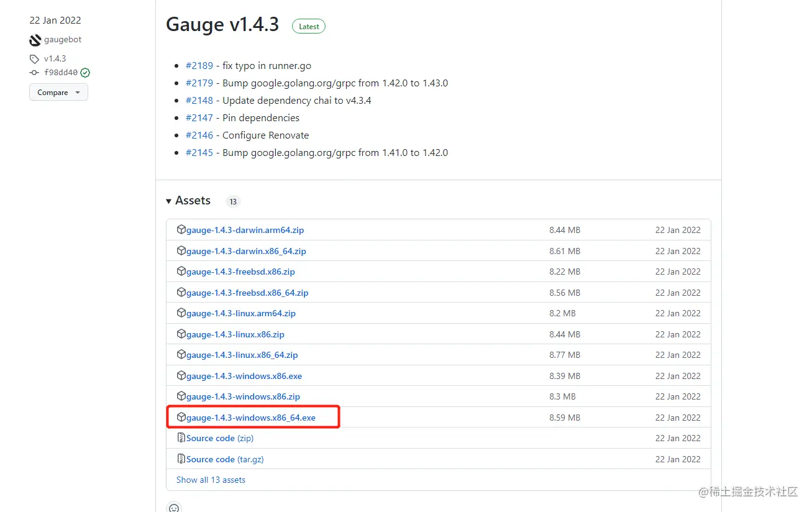Open pull request #2147 link

click(x=199, y=117)
